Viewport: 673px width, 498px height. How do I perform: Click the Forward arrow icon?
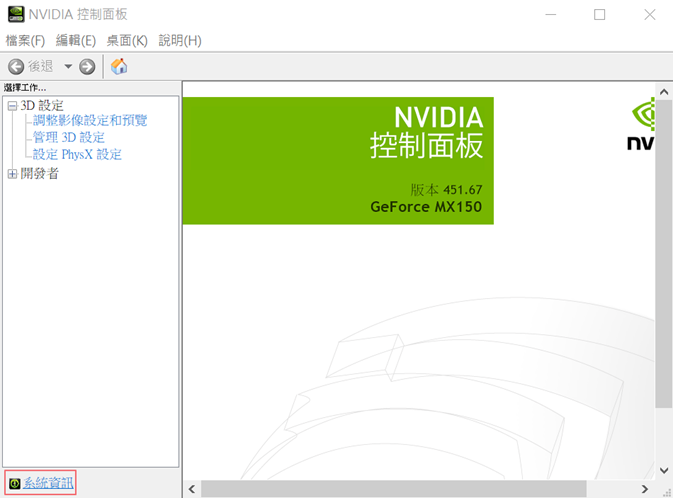pos(87,67)
